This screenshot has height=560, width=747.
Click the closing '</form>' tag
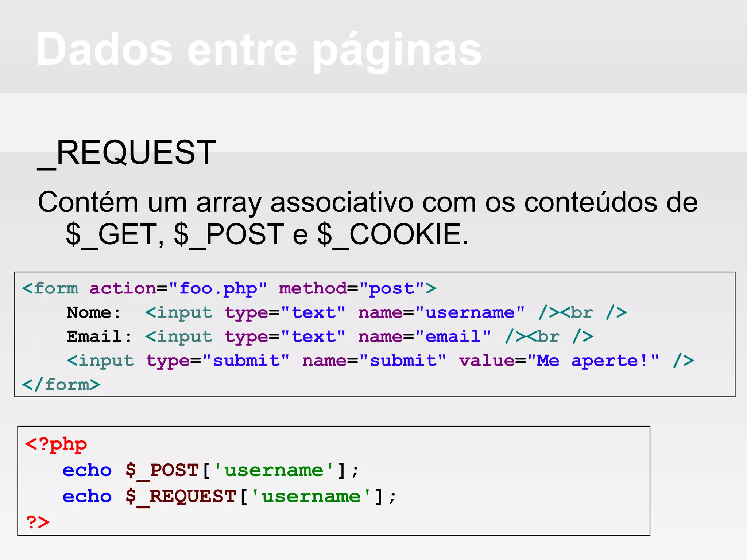pyautogui.click(x=61, y=385)
